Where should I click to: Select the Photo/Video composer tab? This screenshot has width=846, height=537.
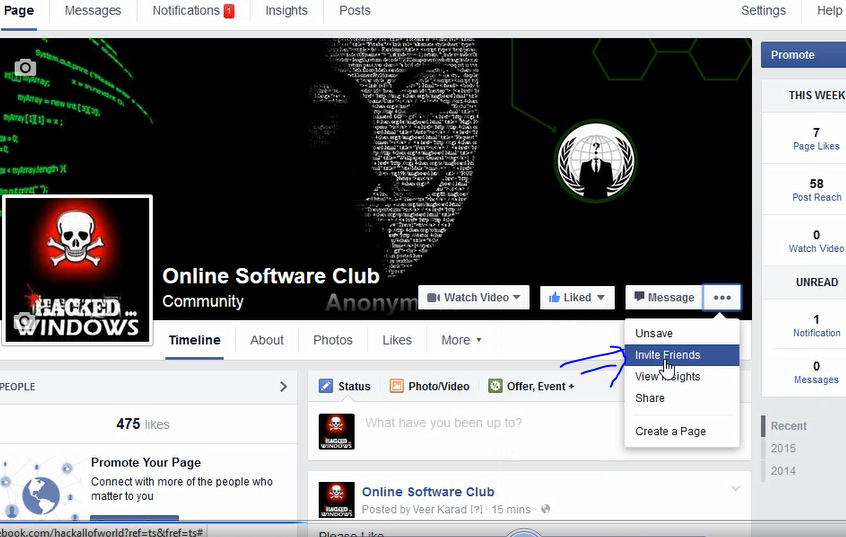pyautogui.click(x=429, y=386)
